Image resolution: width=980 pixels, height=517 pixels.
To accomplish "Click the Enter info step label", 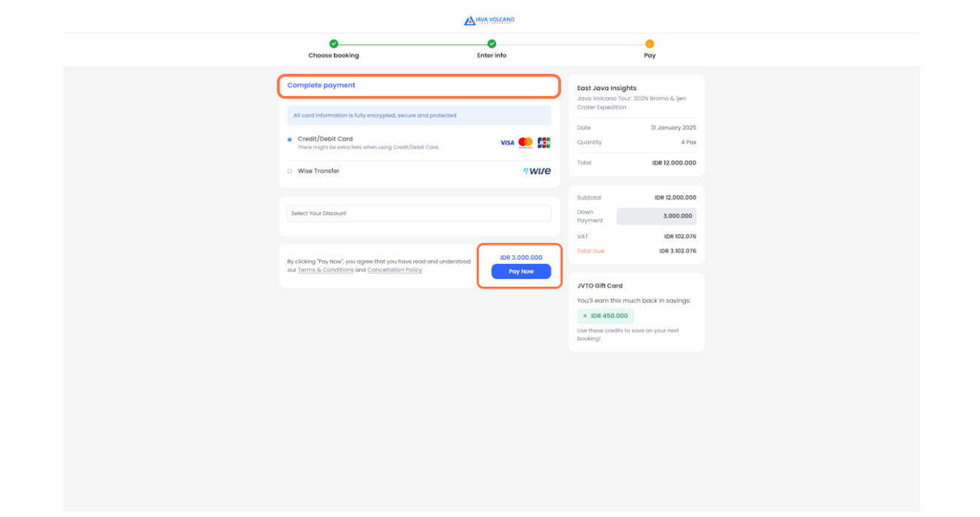I will click(491, 55).
